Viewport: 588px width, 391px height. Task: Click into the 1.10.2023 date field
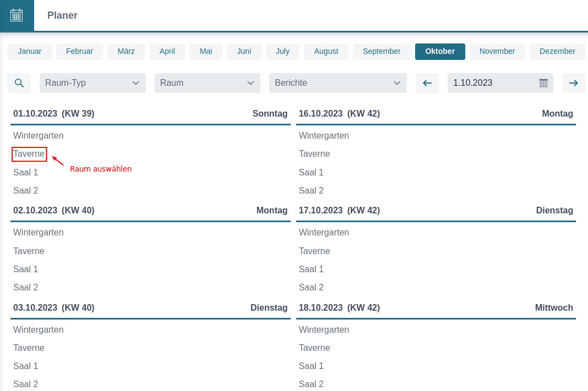coord(490,83)
